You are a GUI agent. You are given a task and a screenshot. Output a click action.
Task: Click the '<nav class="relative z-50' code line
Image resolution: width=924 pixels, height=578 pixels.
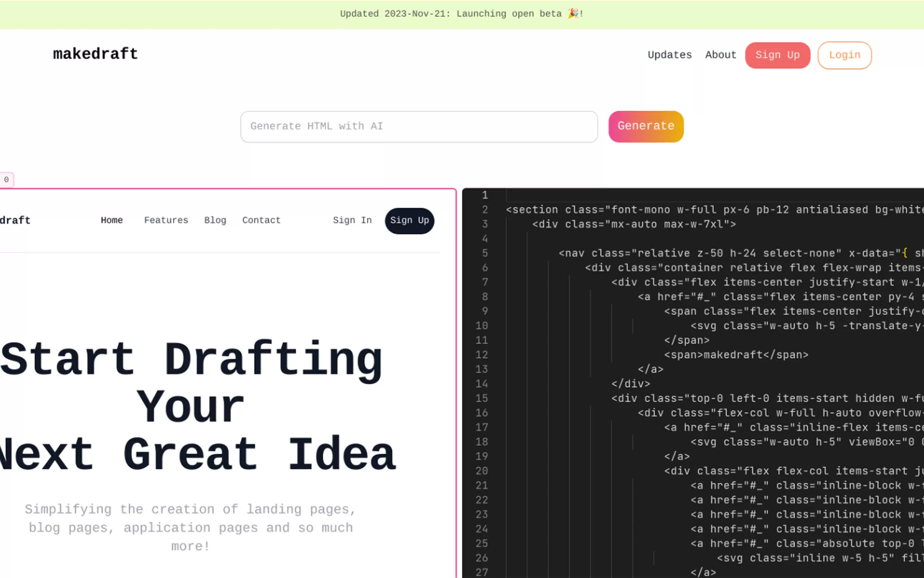(x=741, y=253)
